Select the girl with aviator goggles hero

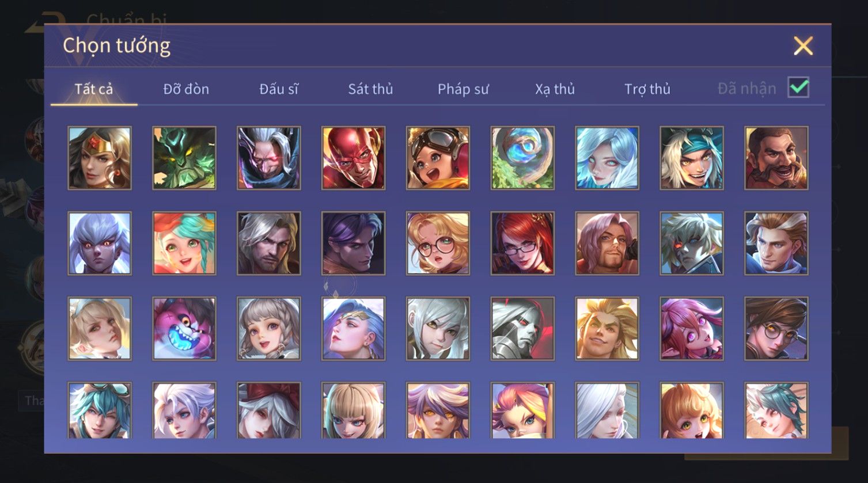click(x=438, y=158)
